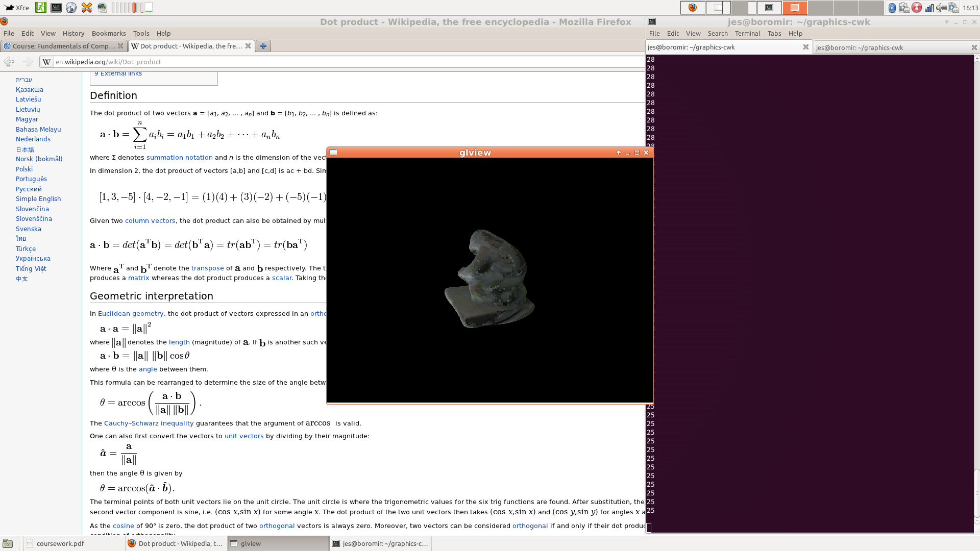980x551 pixels.
Task: Open Firefox Bookmarks menu
Action: [109, 33]
